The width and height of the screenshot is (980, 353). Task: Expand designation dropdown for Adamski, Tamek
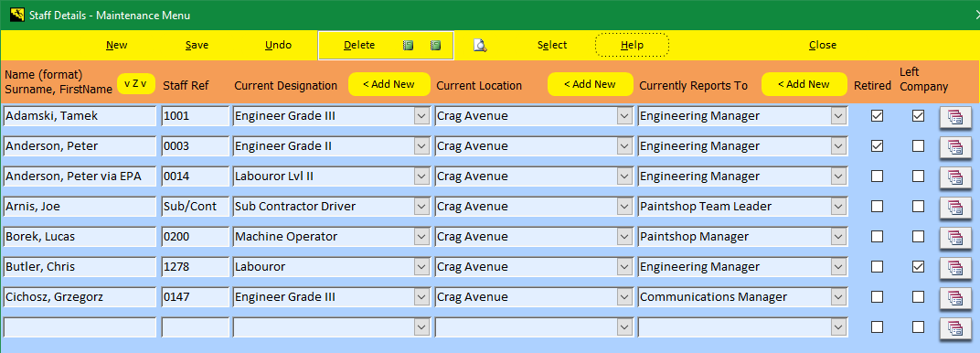click(x=422, y=115)
